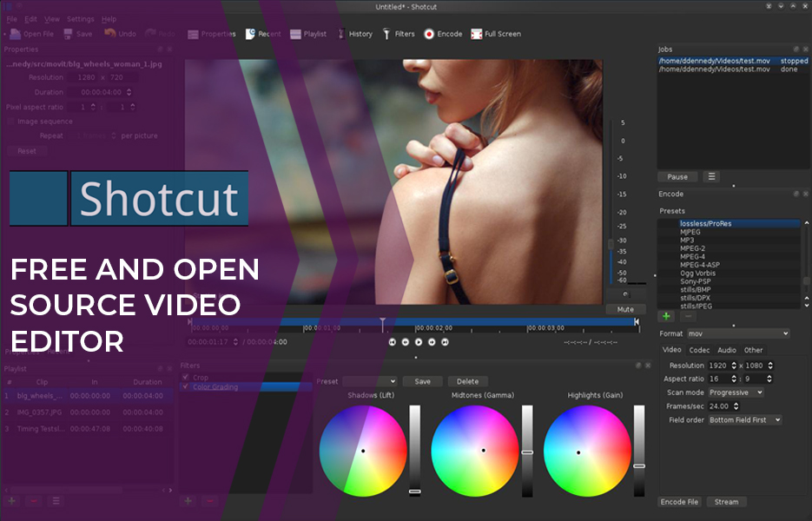Open the Format dropdown showing mov

(738, 333)
